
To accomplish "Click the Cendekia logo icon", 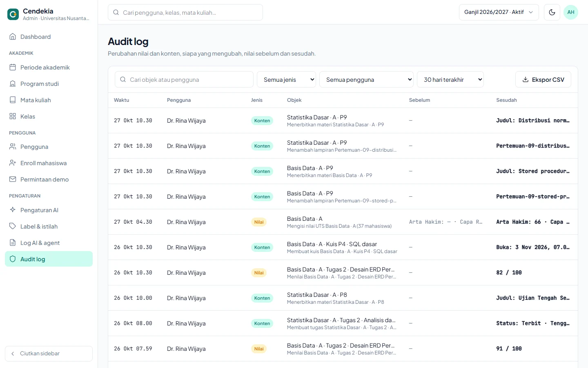I will click(x=13, y=15).
